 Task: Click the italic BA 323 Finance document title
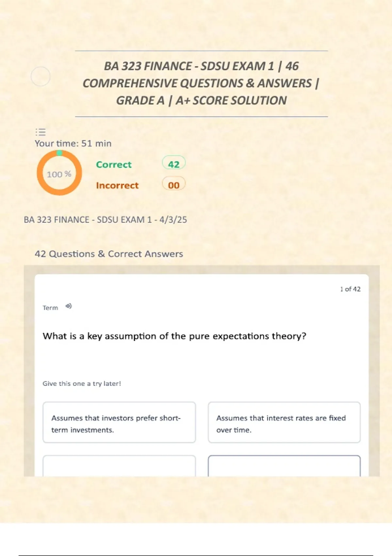(x=201, y=83)
